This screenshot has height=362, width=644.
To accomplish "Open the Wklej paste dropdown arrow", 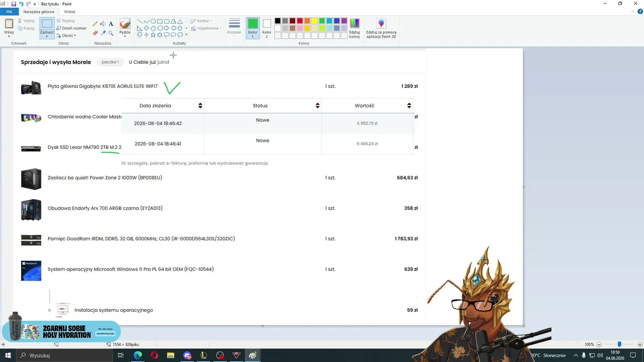I will [x=9, y=36].
